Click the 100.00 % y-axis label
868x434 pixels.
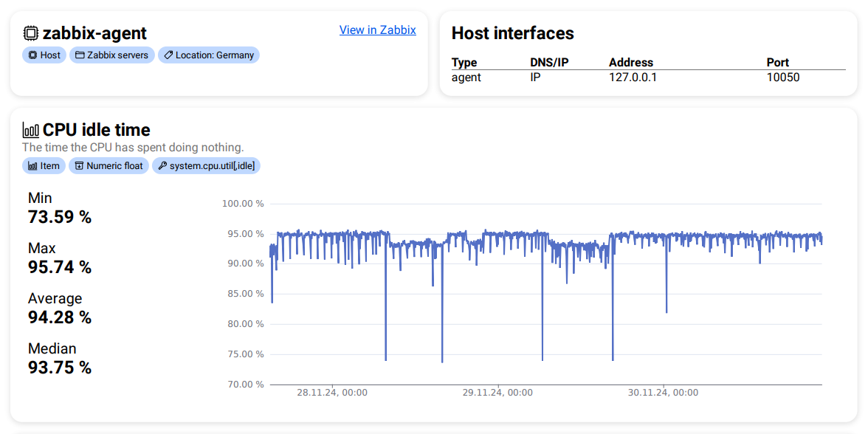tap(243, 204)
